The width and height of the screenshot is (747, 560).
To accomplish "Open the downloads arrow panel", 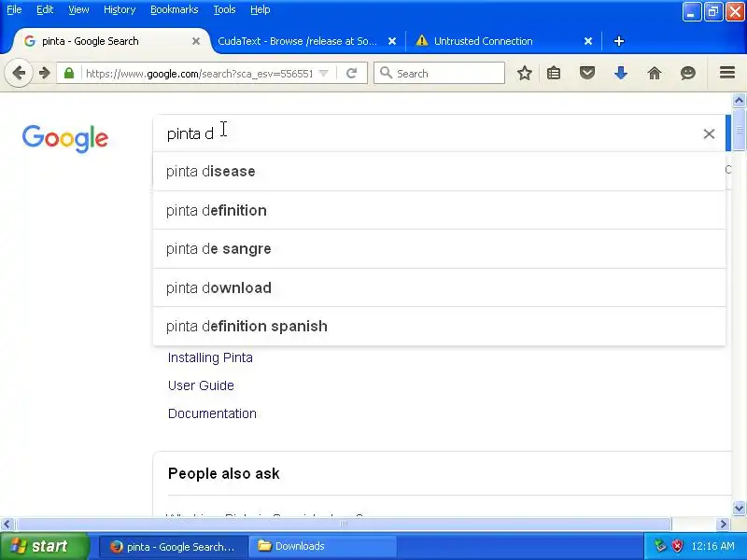I will (621, 74).
